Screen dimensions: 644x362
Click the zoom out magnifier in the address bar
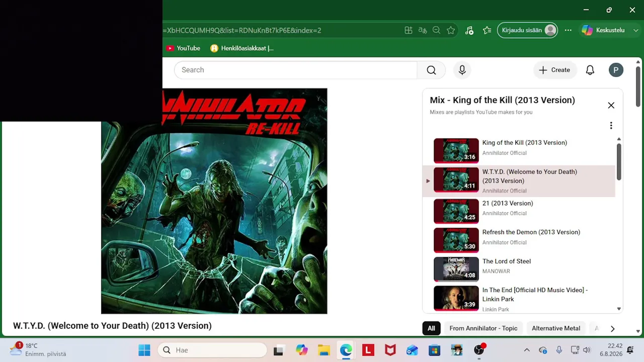point(437,30)
